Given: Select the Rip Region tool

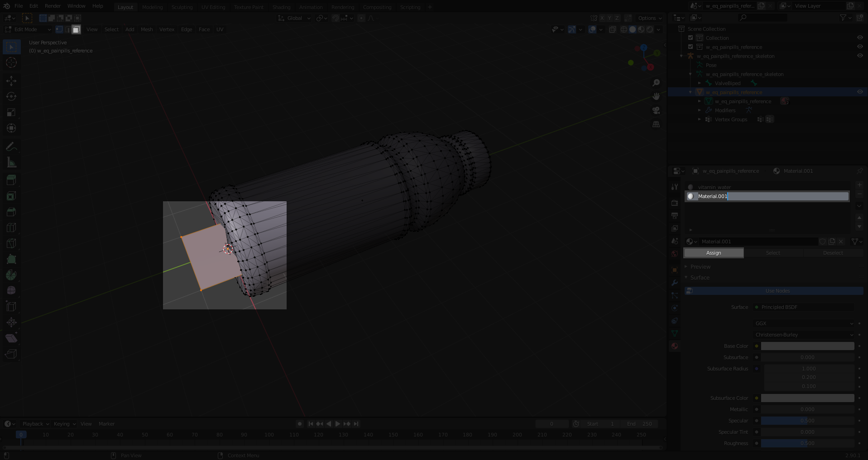Looking at the screenshot, I should coord(11,354).
